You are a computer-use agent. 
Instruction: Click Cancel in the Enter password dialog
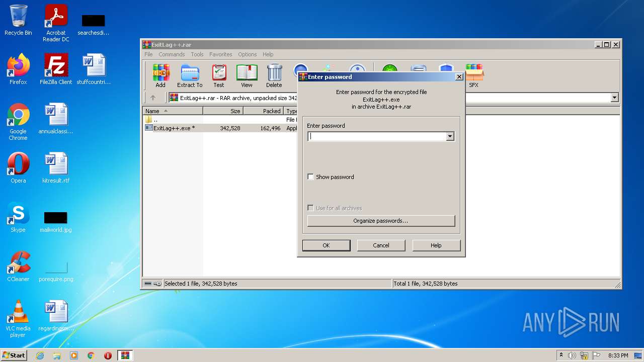(381, 245)
